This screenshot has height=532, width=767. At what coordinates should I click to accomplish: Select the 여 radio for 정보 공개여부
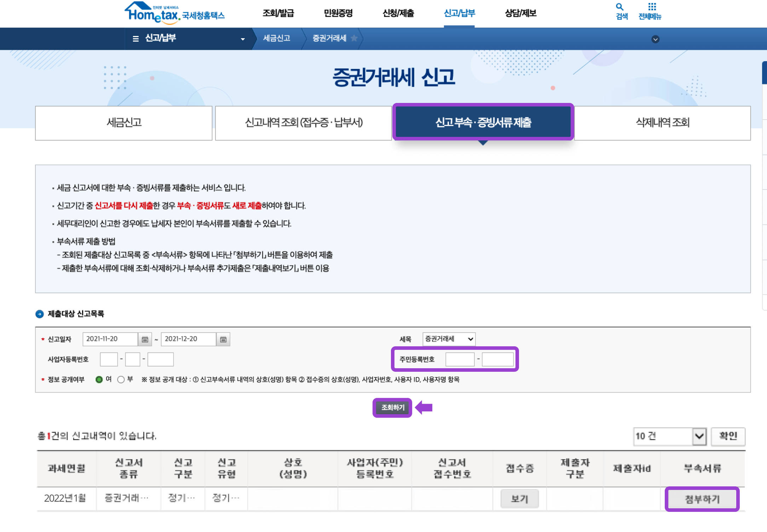coord(99,379)
